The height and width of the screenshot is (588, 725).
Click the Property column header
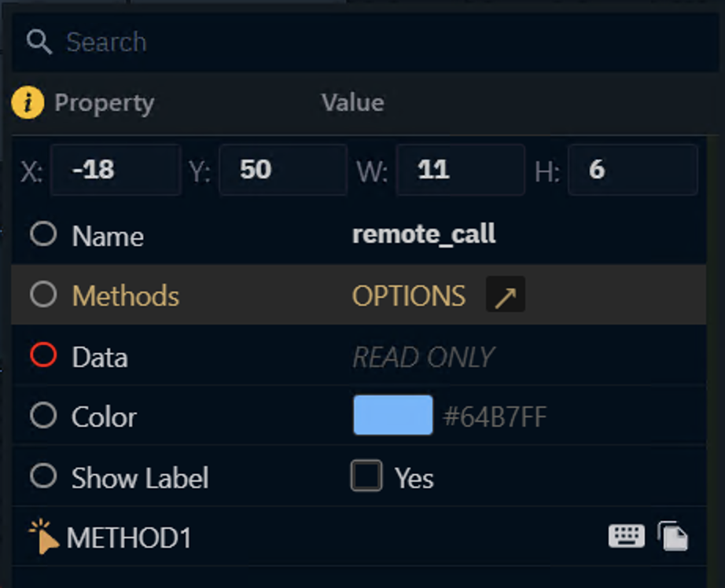coord(104,103)
